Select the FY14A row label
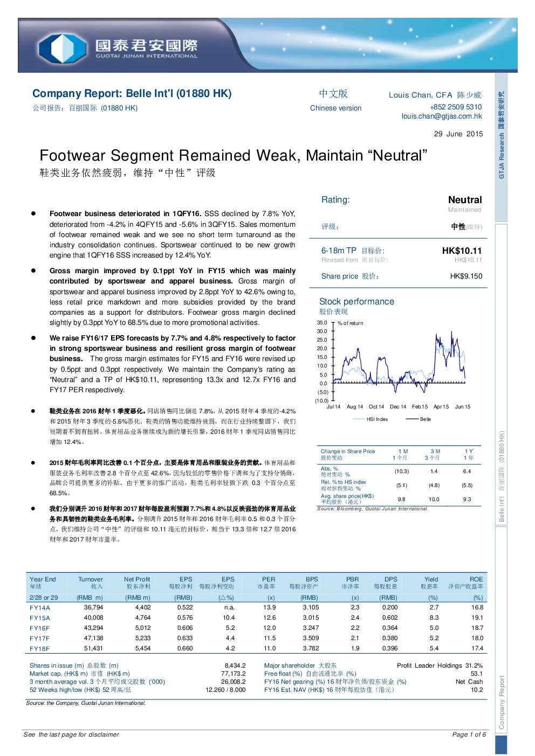535x756 pixels. tap(40, 608)
